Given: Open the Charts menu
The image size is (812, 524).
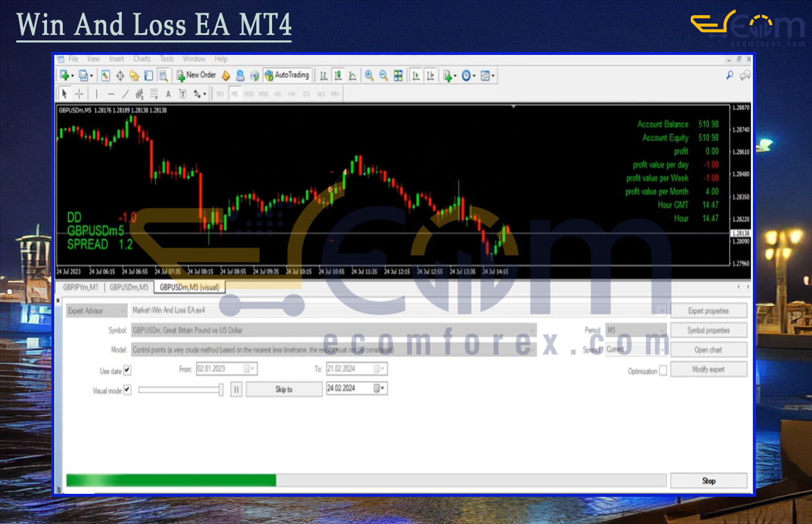Looking at the screenshot, I should tap(142, 59).
